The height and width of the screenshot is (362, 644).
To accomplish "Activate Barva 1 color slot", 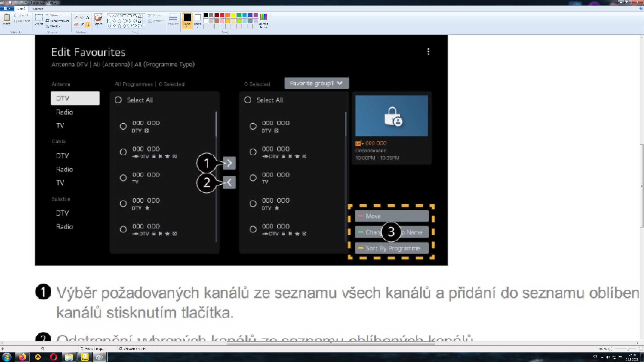I will click(187, 21).
